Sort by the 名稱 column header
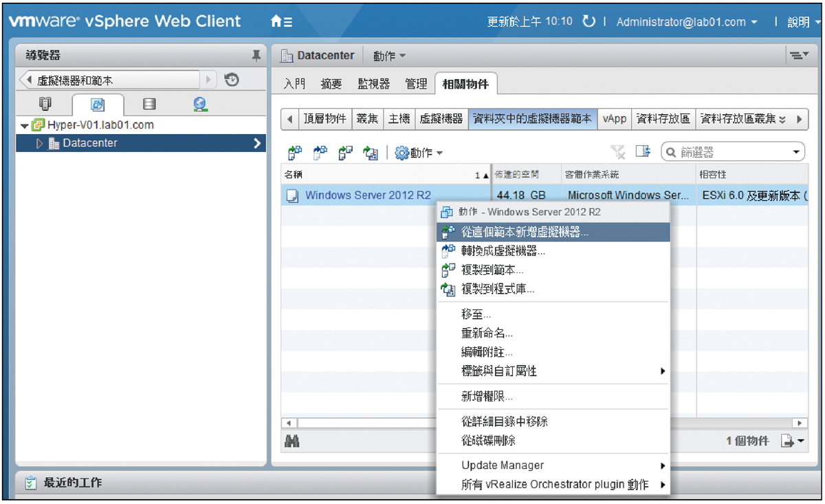This screenshot has width=825, height=504. pos(387,175)
